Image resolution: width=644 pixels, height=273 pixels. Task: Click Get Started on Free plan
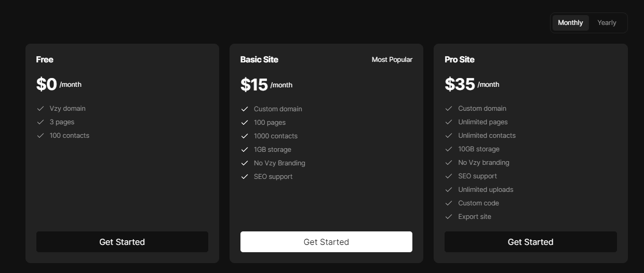tap(122, 242)
